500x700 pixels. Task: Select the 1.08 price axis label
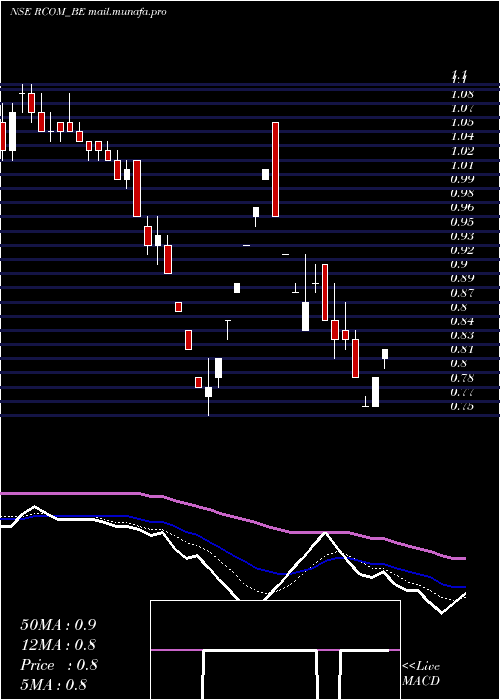click(462, 94)
